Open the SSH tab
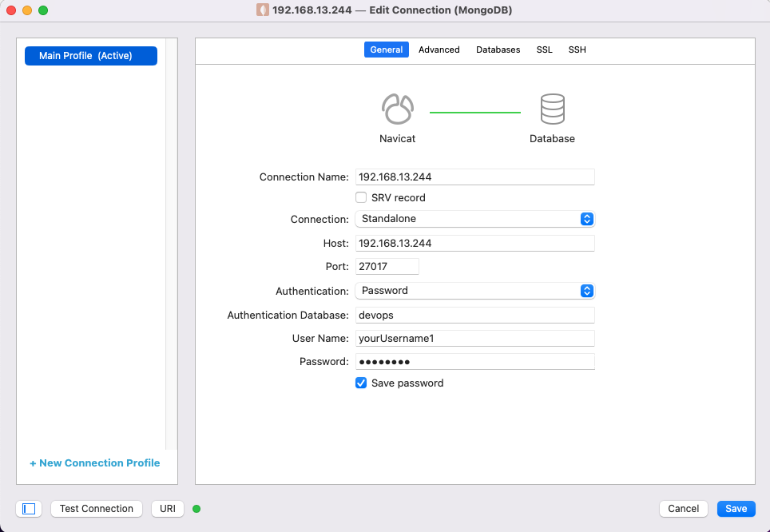This screenshot has height=532, width=770. click(x=577, y=50)
